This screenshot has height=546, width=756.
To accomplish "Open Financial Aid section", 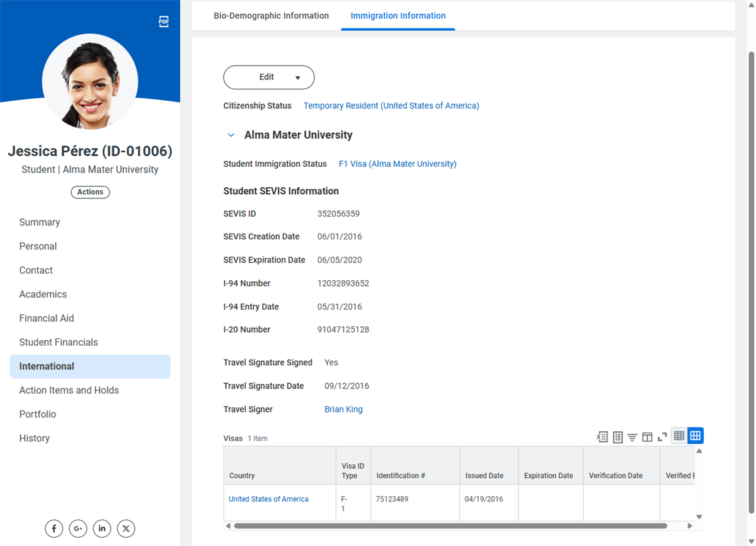I will (x=90, y=318).
